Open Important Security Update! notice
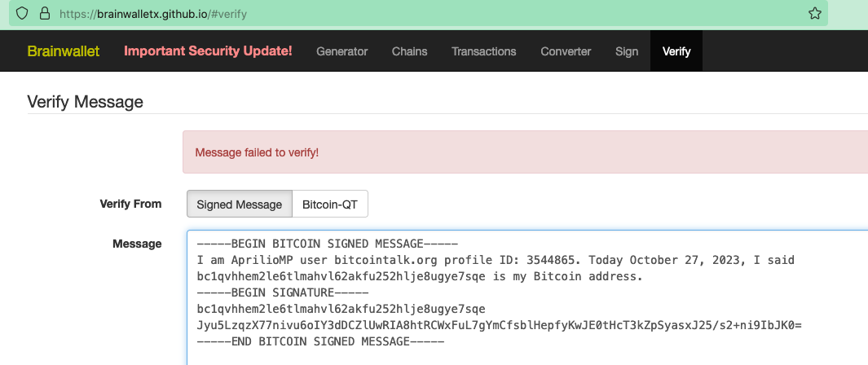Viewport: 868px width, 365px height. (208, 51)
